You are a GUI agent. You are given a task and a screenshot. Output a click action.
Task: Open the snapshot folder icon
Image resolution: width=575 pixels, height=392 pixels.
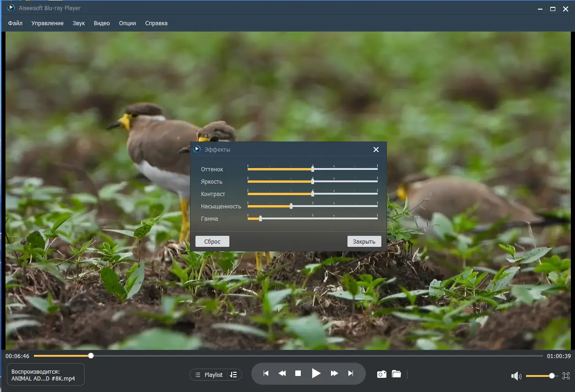(x=396, y=374)
